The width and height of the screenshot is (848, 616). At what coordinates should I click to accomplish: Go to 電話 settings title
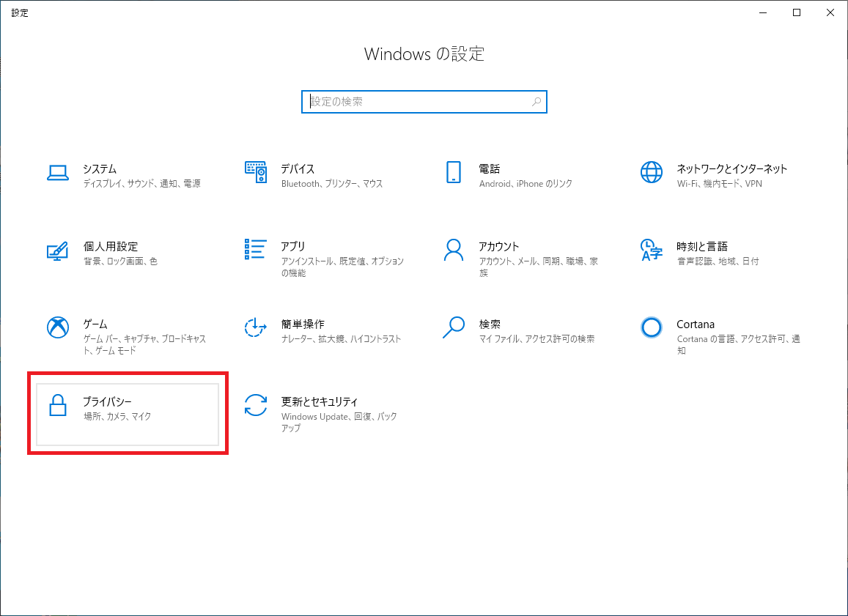coord(490,168)
